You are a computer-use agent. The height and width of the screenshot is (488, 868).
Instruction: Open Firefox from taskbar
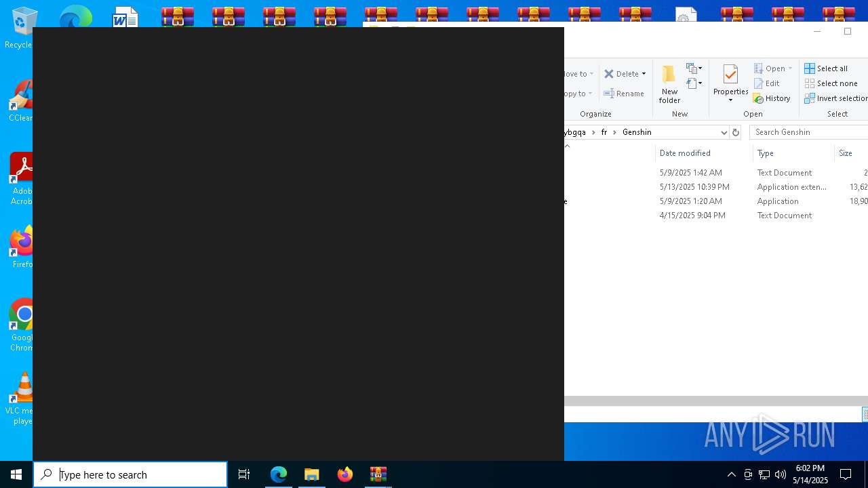345,474
